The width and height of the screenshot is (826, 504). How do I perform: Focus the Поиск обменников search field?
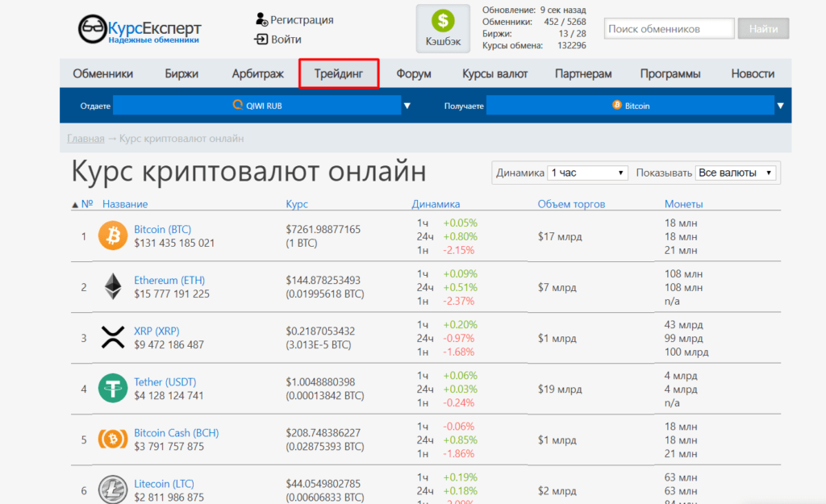pyautogui.click(x=669, y=28)
